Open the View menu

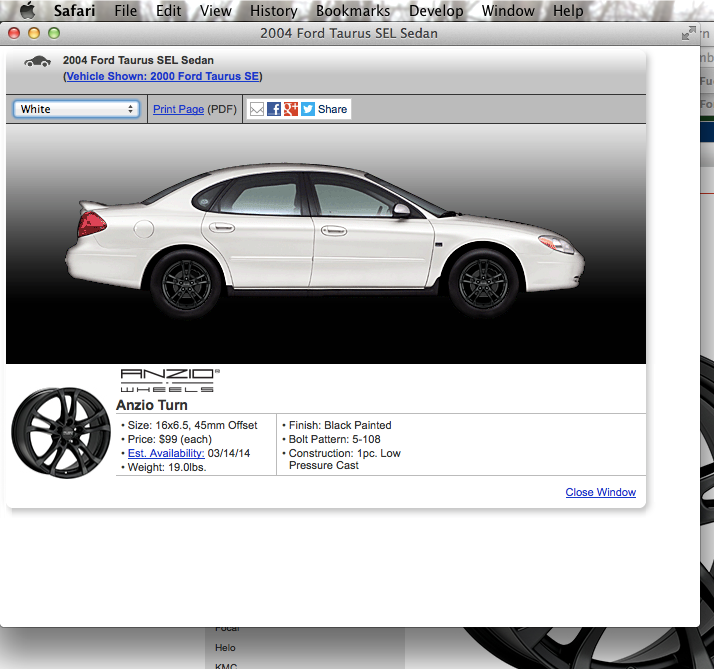[x=215, y=10]
